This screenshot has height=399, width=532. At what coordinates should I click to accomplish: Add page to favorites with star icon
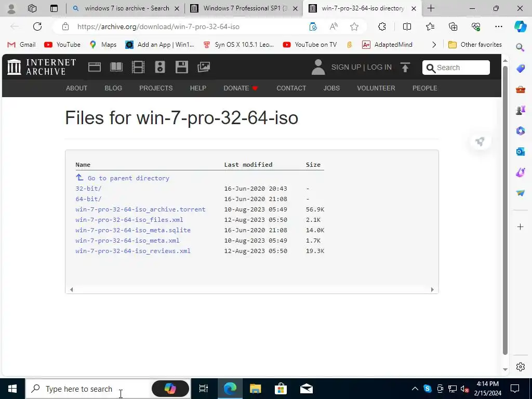[354, 26]
